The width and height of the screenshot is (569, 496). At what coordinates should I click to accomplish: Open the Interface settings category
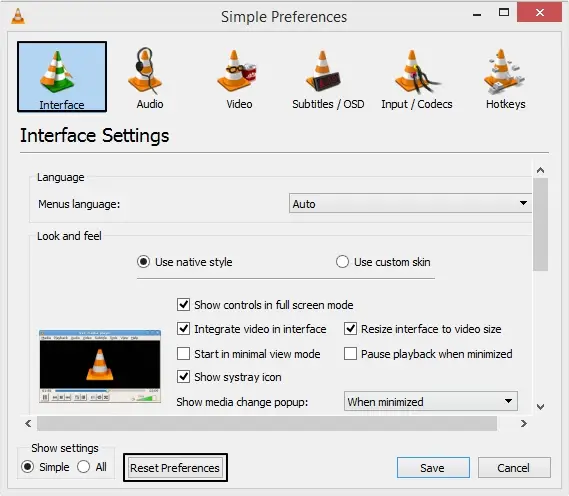point(62,77)
